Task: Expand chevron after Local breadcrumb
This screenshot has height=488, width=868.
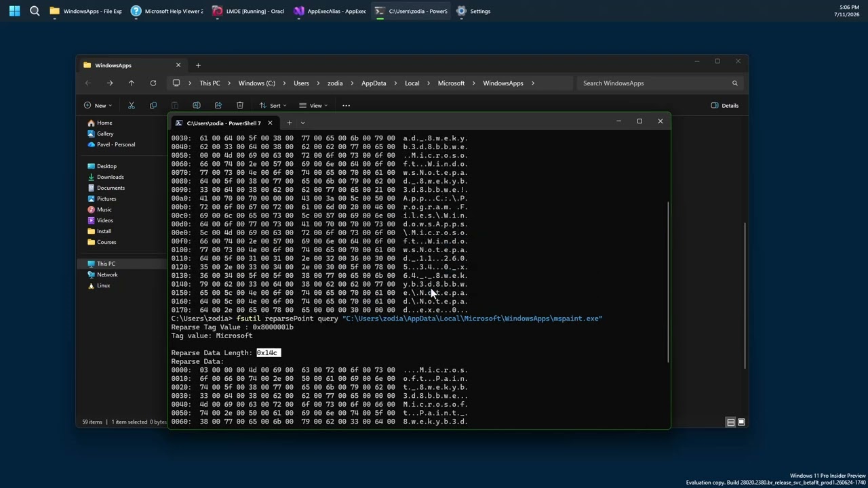Action: tap(429, 83)
